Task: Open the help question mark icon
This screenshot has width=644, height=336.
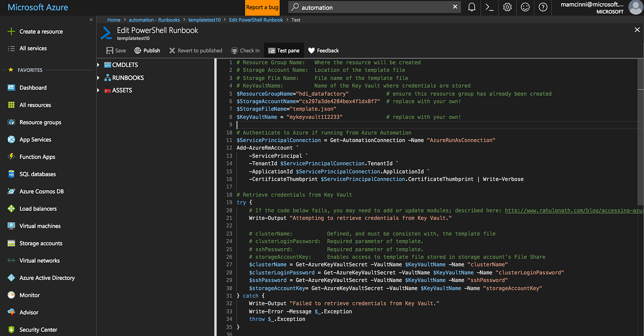Action: pos(543,7)
